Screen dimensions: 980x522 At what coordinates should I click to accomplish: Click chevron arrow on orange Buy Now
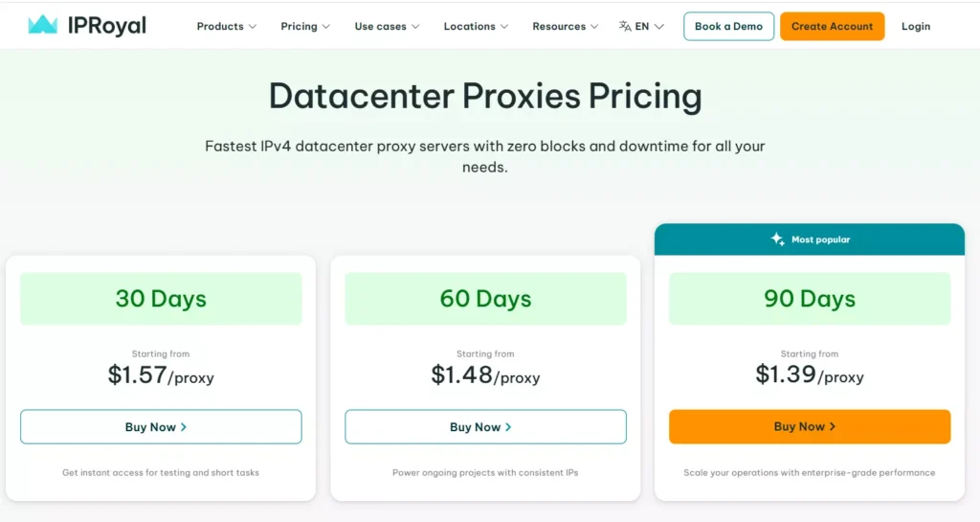coord(833,426)
